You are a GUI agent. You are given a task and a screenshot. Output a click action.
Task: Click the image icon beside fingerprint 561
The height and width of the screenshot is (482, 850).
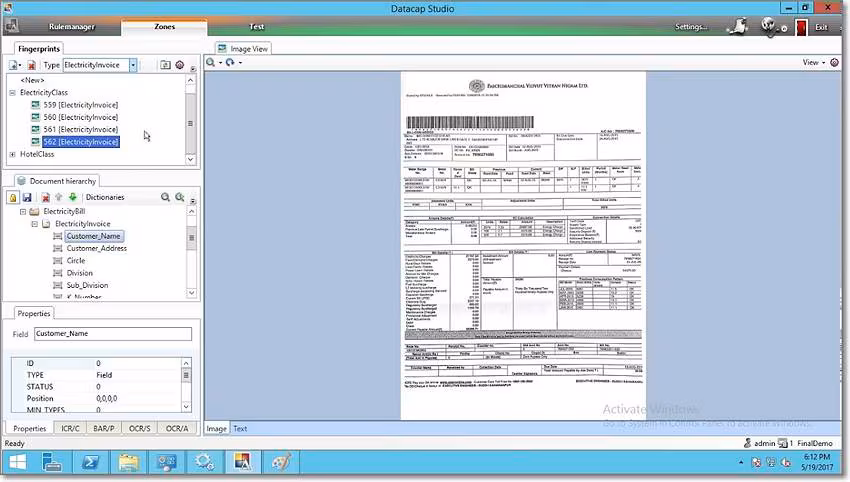36,130
